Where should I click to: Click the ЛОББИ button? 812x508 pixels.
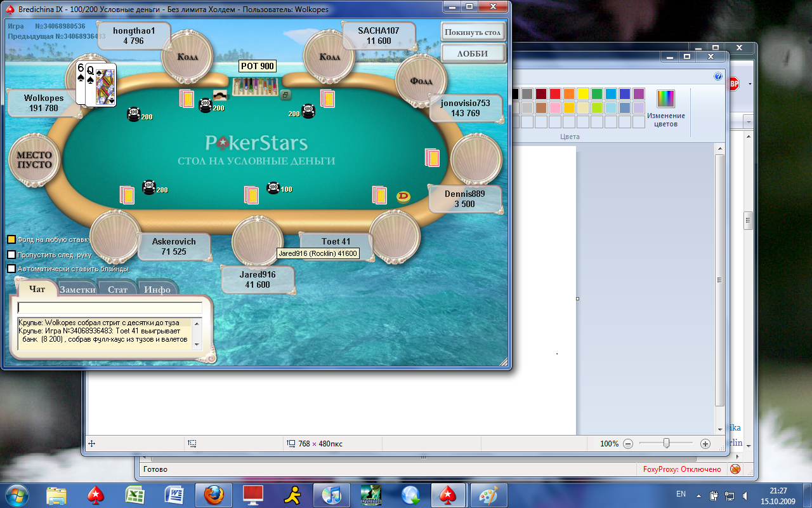pos(473,53)
